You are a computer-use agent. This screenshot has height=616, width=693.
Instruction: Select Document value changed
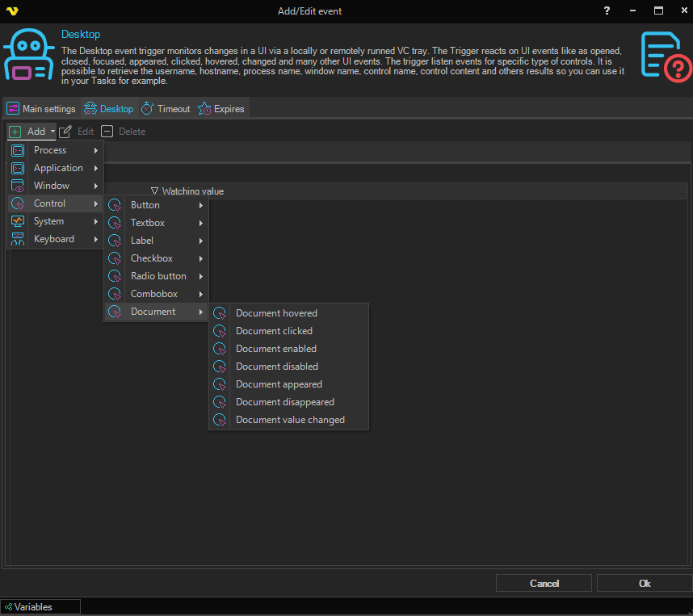point(290,420)
